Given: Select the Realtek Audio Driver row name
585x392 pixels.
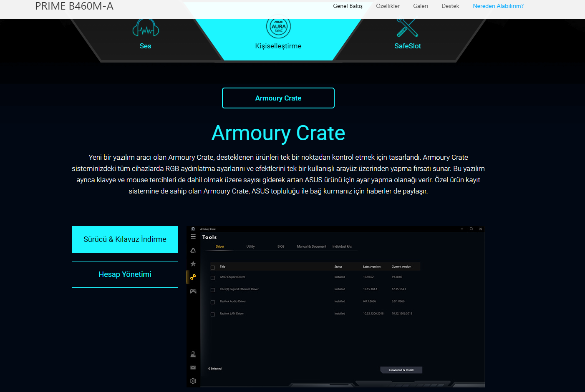Looking at the screenshot, I should pos(233,301).
